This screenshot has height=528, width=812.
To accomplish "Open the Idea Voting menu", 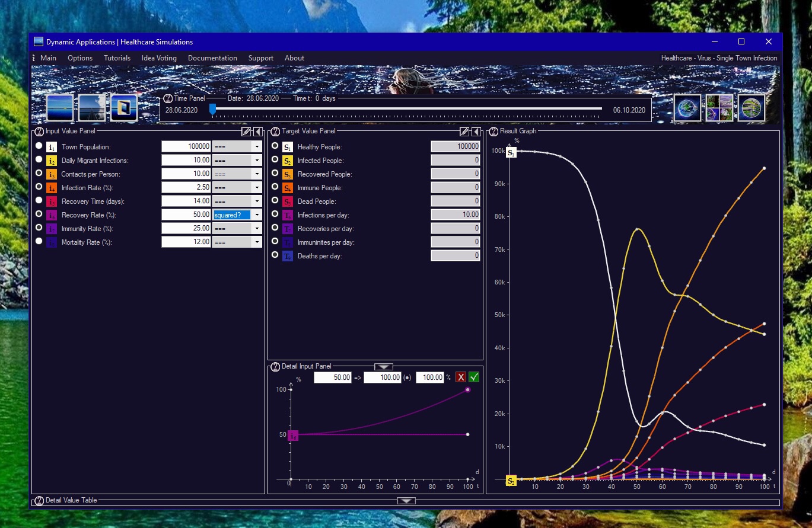I will pyautogui.click(x=159, y=57).
